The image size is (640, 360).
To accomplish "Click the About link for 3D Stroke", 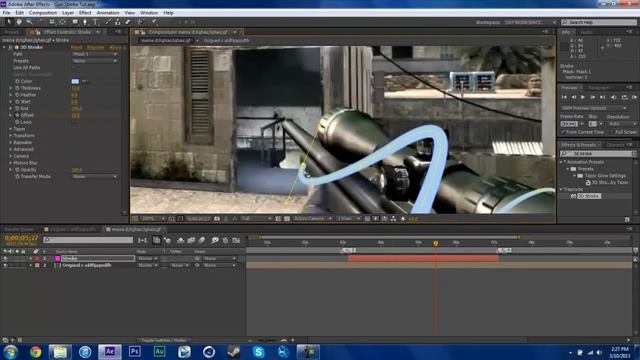I will [116, 47].
